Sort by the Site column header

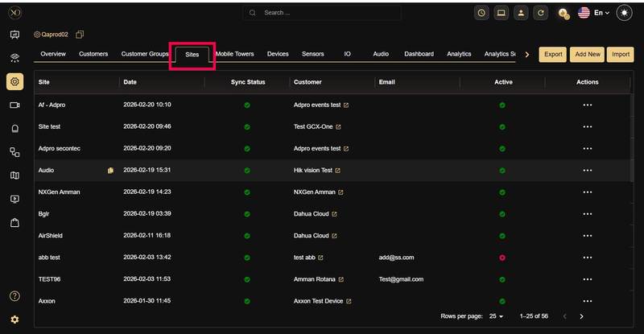coord(44,82)
